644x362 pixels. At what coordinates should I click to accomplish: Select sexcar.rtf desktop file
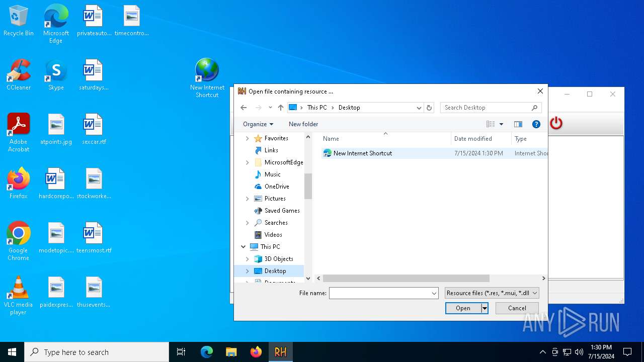[x=94, y=129]
